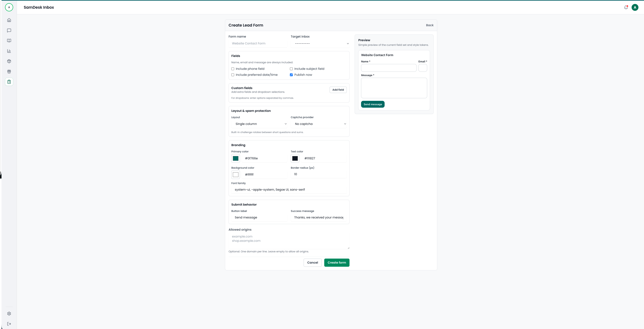The image size is (644, 329).
Task: Click the Form name input field
Action: tap(258, 43)
